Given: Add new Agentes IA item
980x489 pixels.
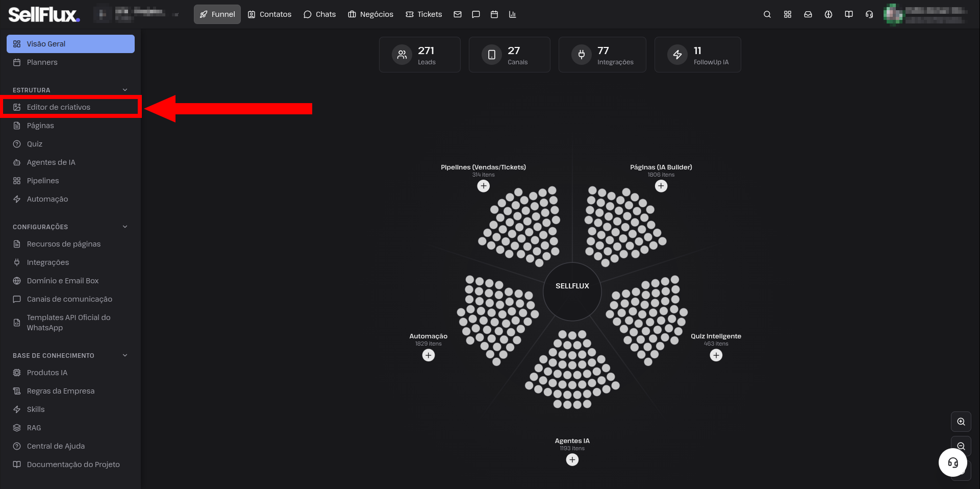Looking at the screenshot, I should click(572, 460).
